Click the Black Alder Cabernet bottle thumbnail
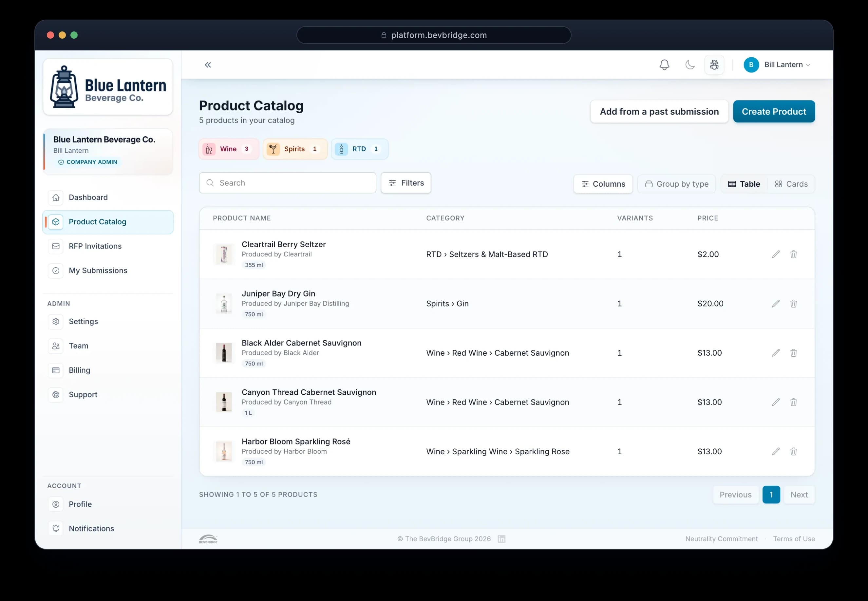 pos(224,353)
